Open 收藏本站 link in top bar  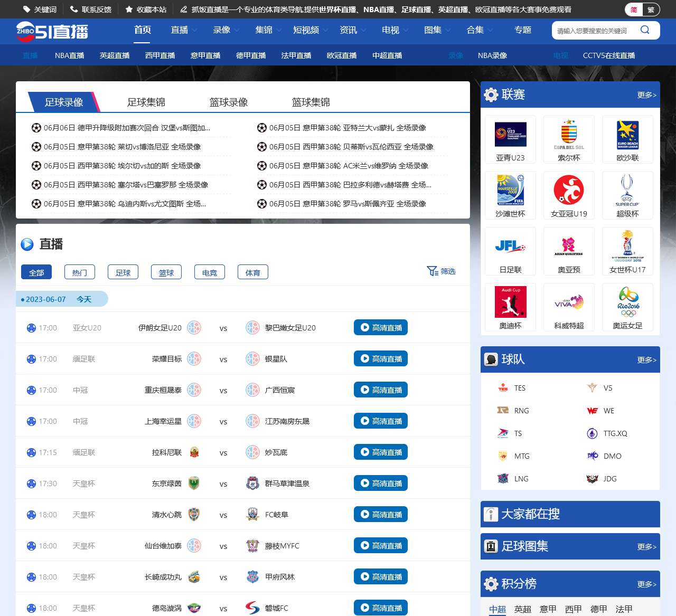[146, 10]
